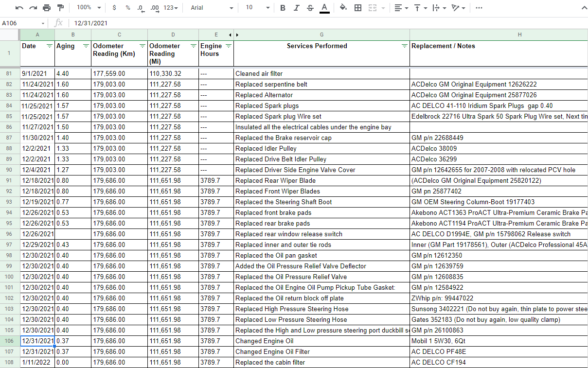Viewport: 588px width, 368px height.
Task: Select 'Replaced the Oil pan gasket' cell
Action: (x=321, y=255)
